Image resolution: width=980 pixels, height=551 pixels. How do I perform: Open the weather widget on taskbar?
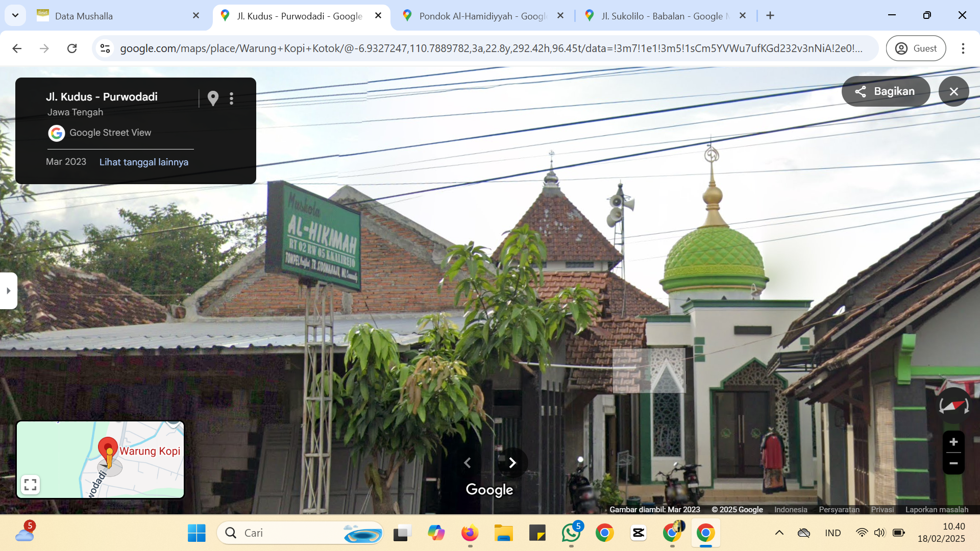[25, 533]
